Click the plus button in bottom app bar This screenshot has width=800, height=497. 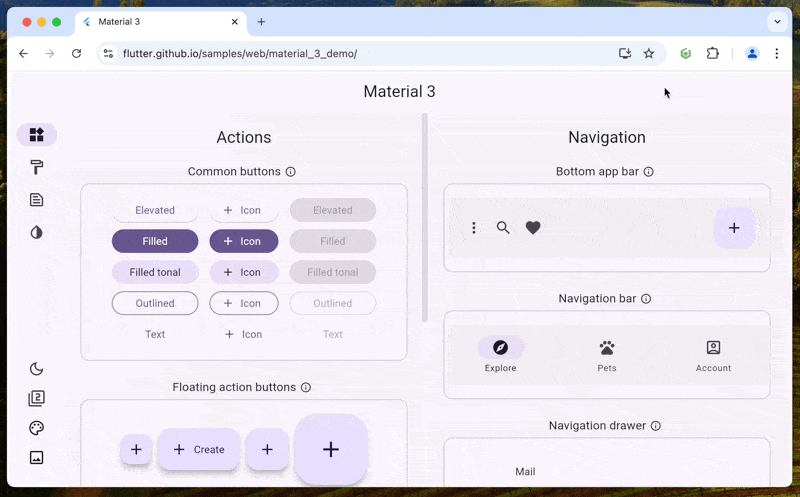point(734,228)
